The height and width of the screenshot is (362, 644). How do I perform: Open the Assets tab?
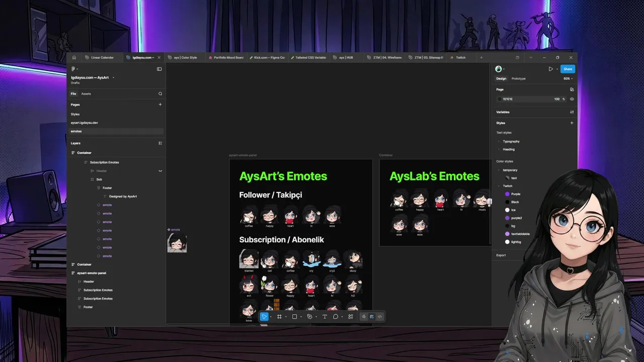86,94
